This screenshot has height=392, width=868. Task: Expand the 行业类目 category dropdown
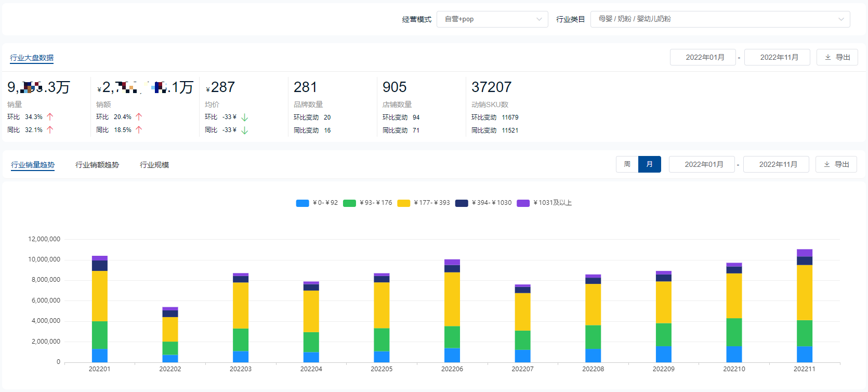point(720,19)
